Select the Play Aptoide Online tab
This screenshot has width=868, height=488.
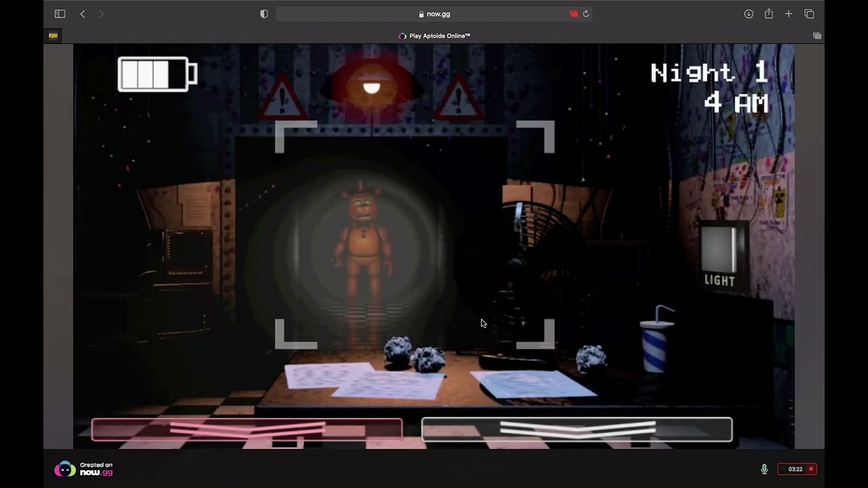[434, 36]
